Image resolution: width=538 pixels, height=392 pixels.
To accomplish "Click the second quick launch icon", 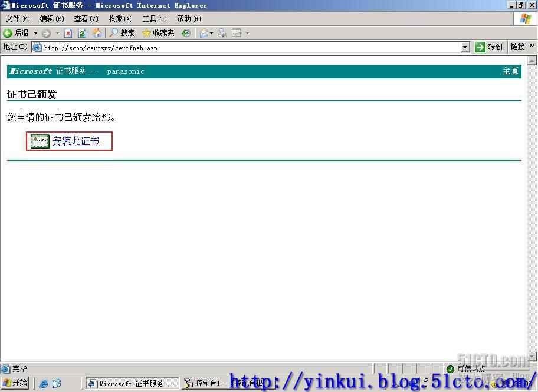I will pos(57,383).
